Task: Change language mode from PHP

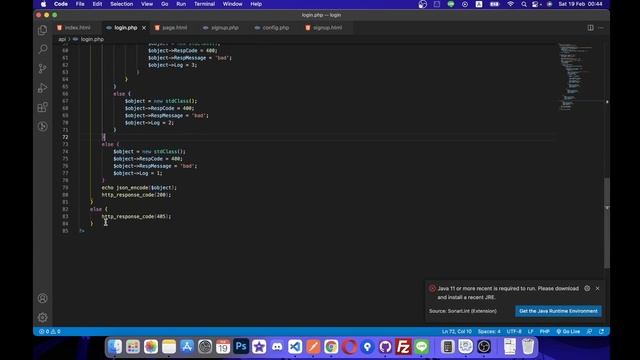Action: (544, 331)
